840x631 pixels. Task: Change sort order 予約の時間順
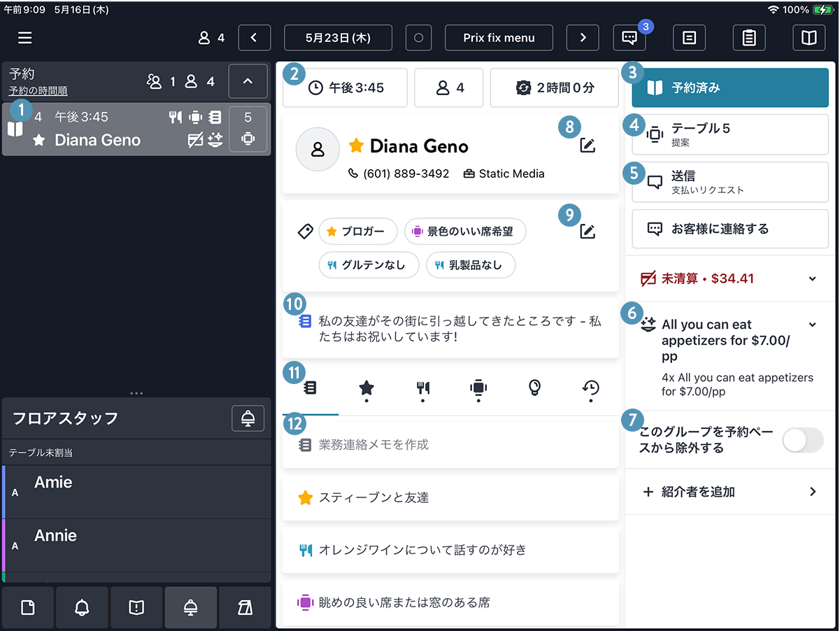click(x=38, y=92)
